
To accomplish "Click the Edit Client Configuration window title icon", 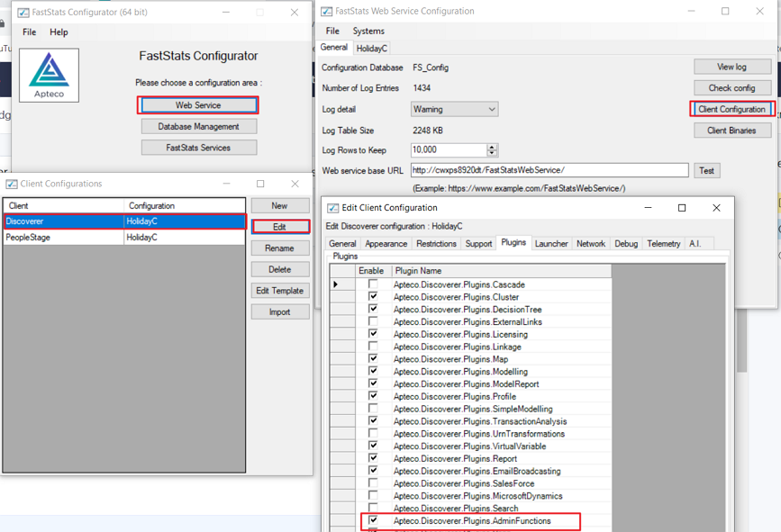I will [332, 208].
